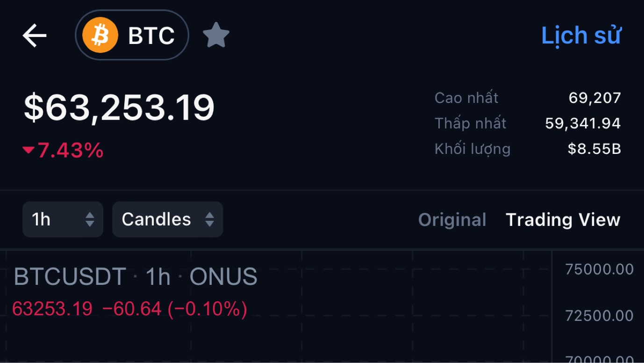Screen dimensions: 644x363
Task: Tap the back arrow icon
Action: point(35,36)
